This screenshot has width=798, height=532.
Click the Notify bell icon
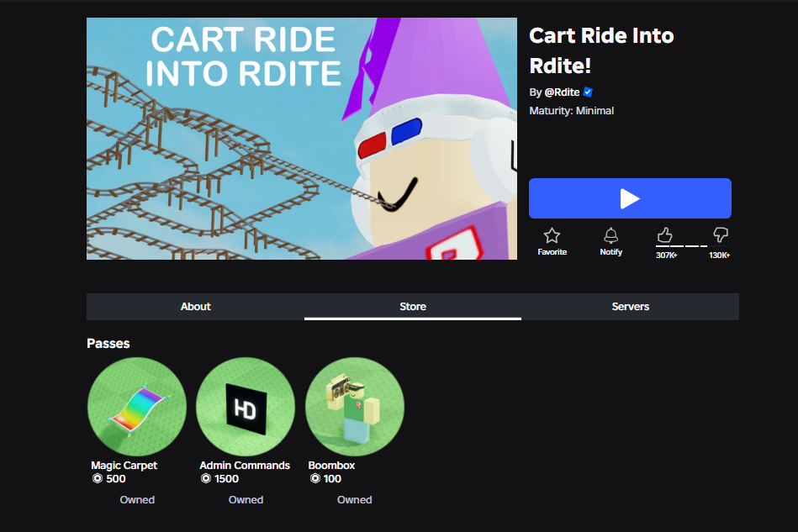pos(610,235)
